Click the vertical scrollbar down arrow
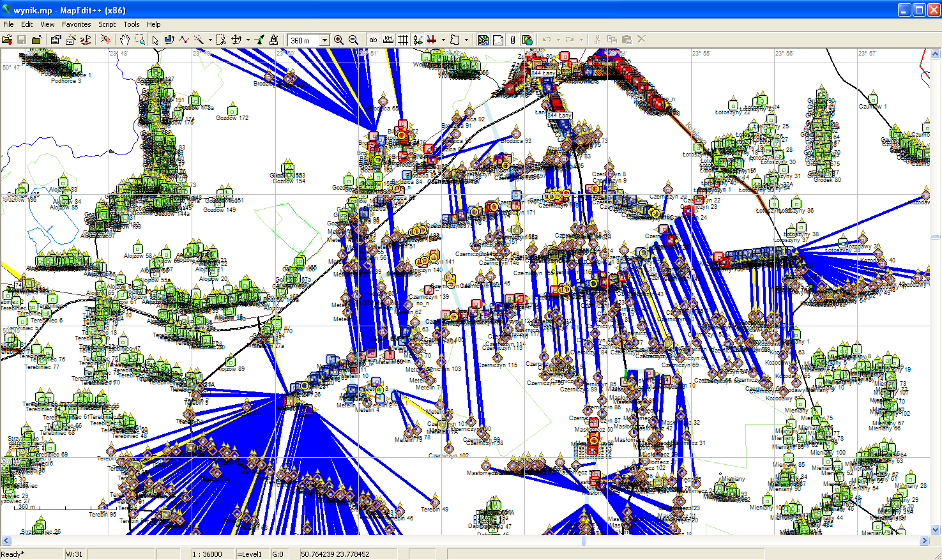Image resolution: width=942 pixels, height=560 pixels. tap(936, 529)
